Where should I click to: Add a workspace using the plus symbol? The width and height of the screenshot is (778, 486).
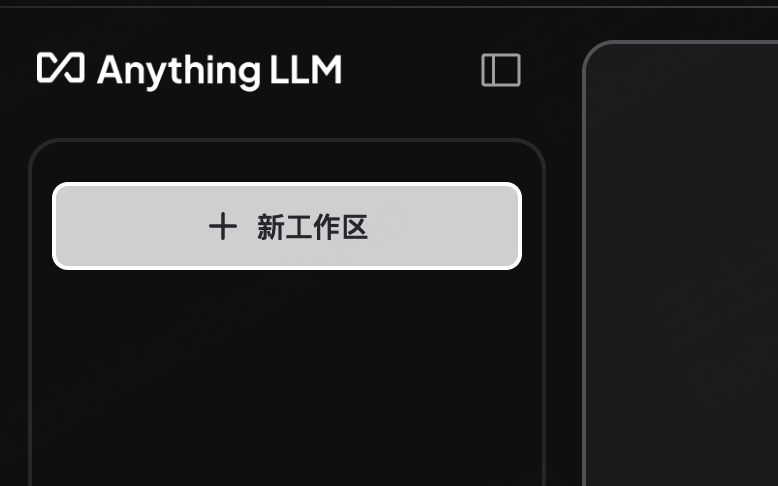223,226
